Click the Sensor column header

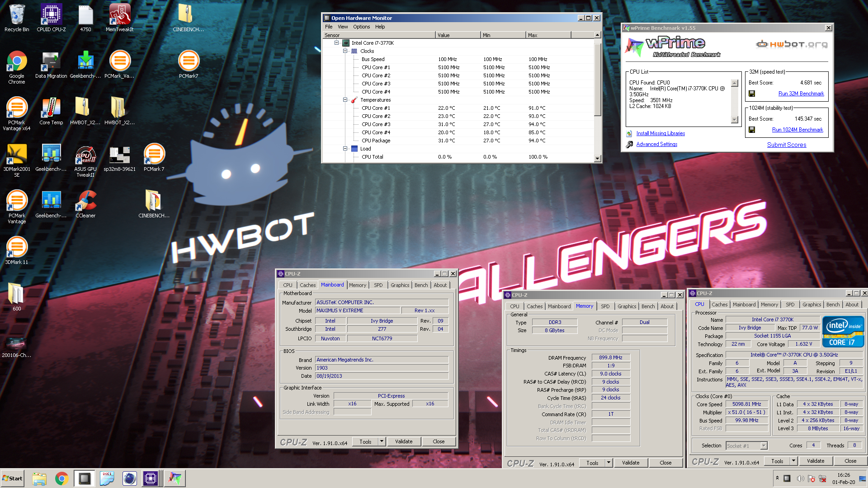[x=379, y=35]
